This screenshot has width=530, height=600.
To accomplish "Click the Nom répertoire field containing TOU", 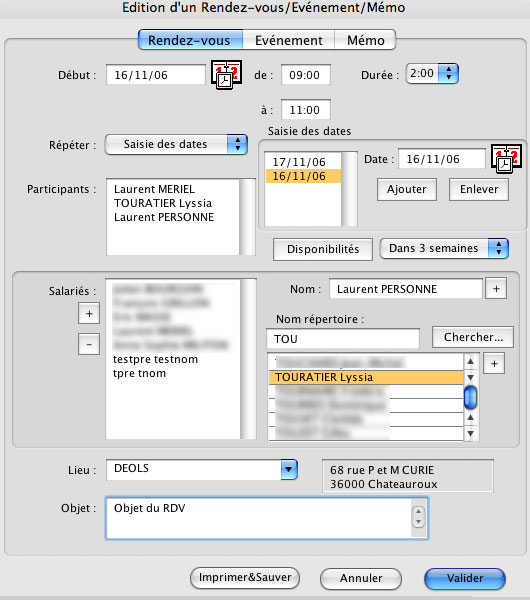I will pyautogui.click(x=343, y=339).
